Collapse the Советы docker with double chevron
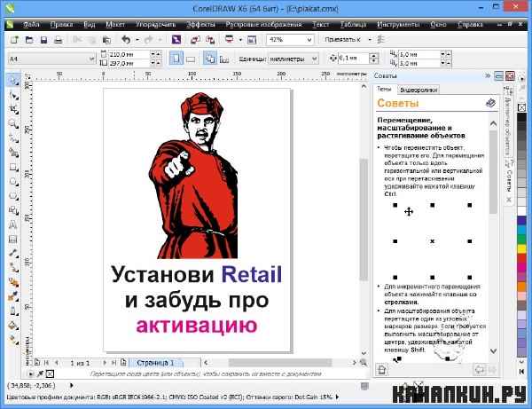The height and width of the screenshot is (409, 532). [488, 75]
